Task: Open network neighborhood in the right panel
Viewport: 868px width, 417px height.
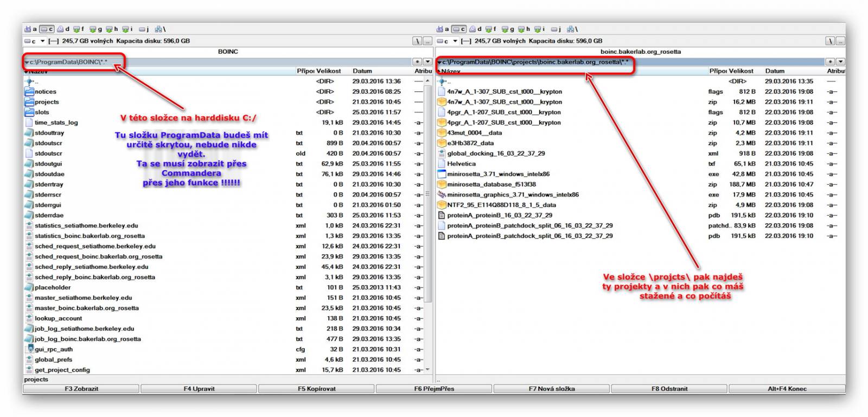Action: click(x=573, y=29)
